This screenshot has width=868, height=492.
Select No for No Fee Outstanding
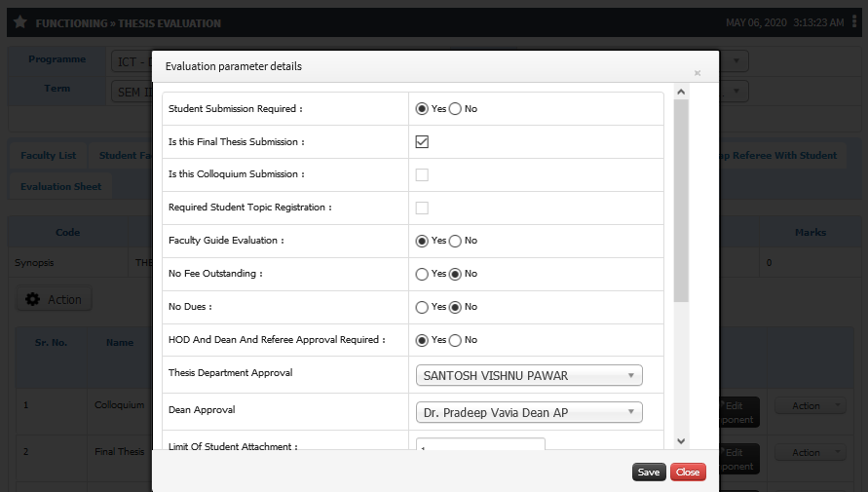(455, 274)
